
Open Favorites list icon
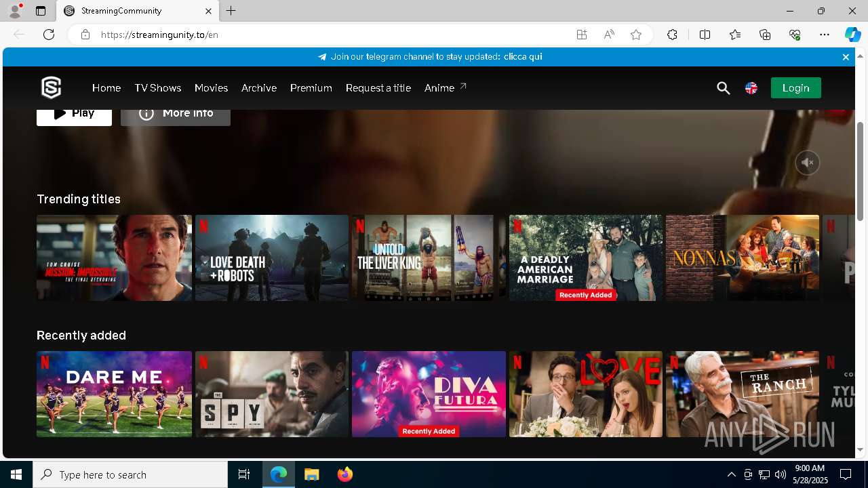click(735, 35)
